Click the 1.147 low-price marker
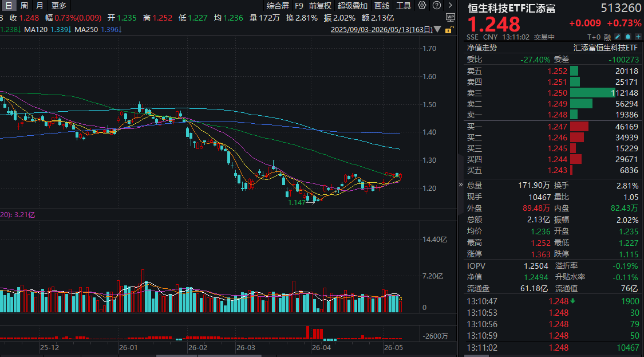Viewport: 644px width, 357px height. coord(297,203)
